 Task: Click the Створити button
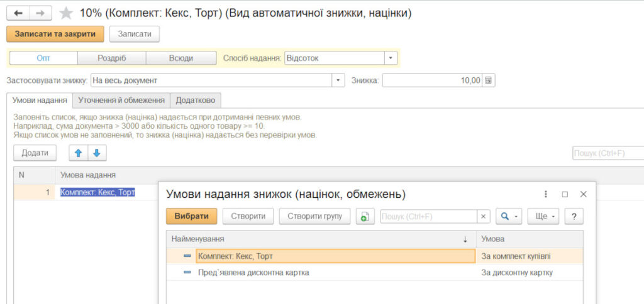(x=248, y=217)
